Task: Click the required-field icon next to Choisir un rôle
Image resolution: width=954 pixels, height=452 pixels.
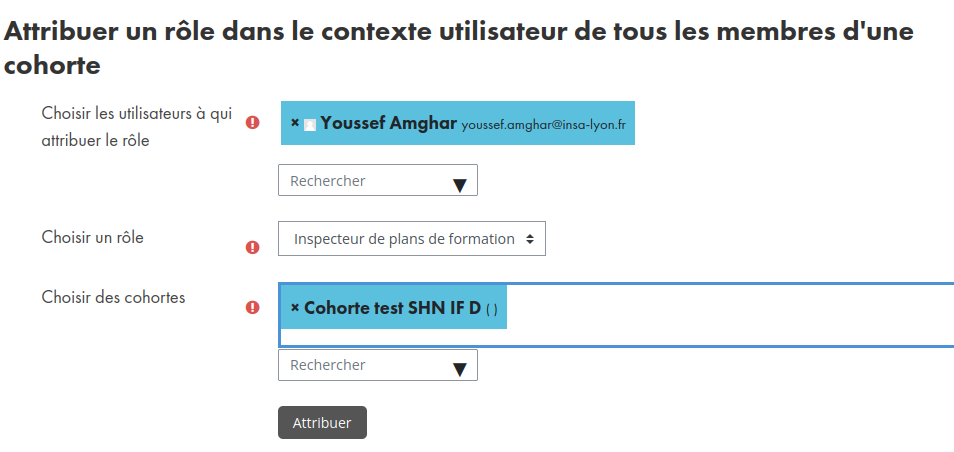Action: pyautogui.click(x=252, y=247)
